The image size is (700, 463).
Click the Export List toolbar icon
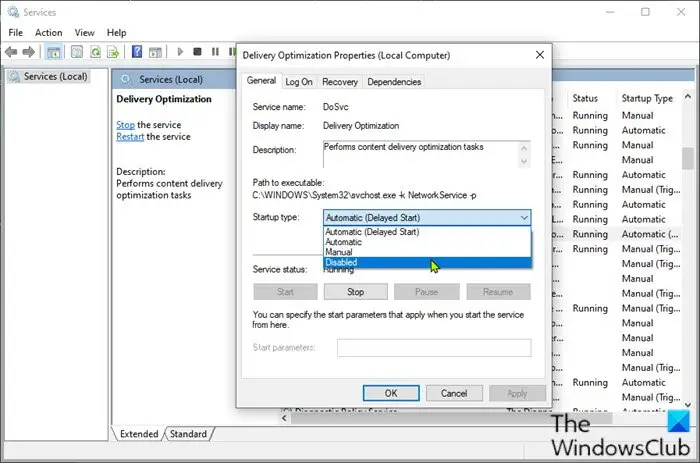pyautogui.click(x=113, y=52)
